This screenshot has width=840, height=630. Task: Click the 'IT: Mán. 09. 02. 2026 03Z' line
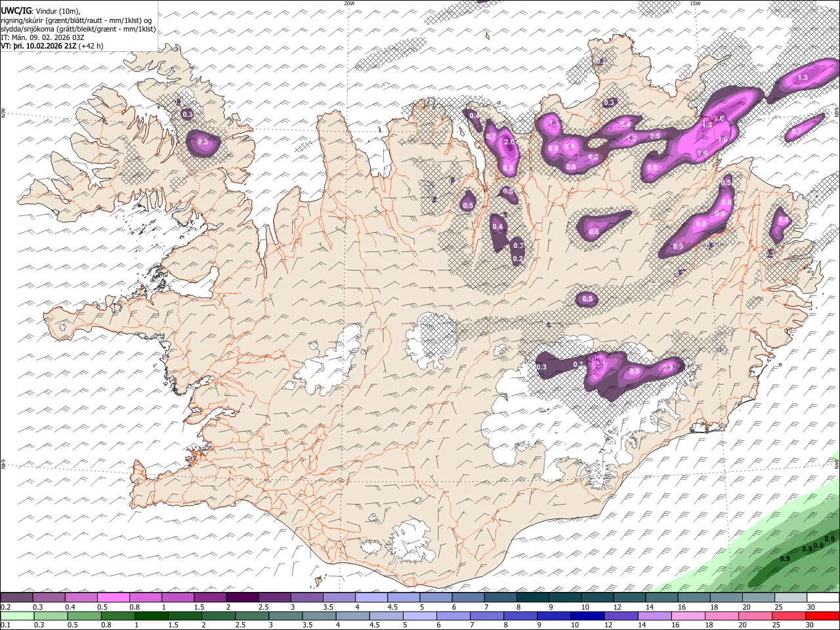click(x=43, y=37)
